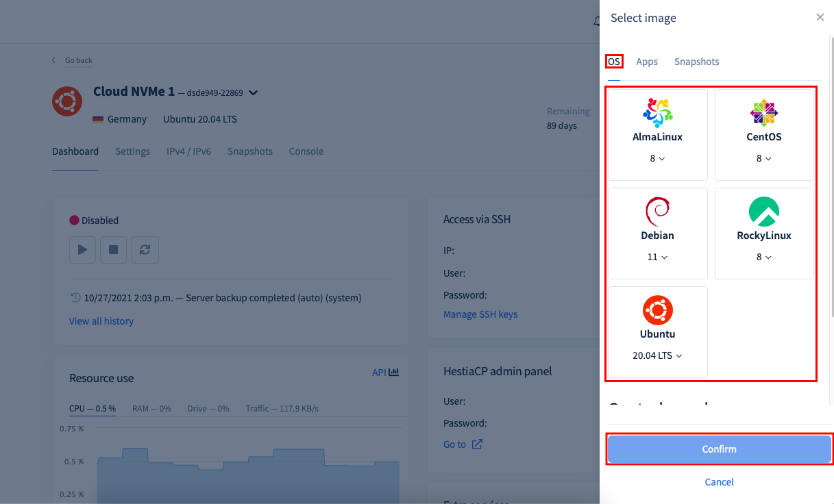The image size is (834, 504).
Task: Click the Go to HestiaCP link
Action: tap(454, 444)
